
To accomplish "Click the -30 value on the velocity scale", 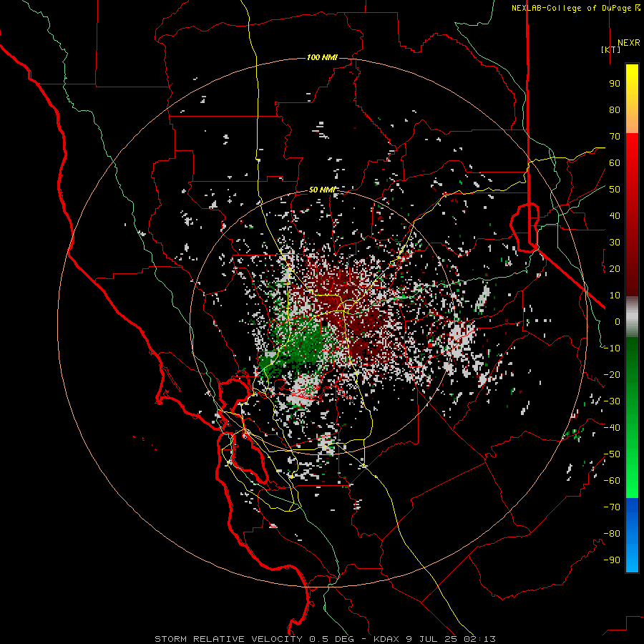I will click(x=612, y=401).
